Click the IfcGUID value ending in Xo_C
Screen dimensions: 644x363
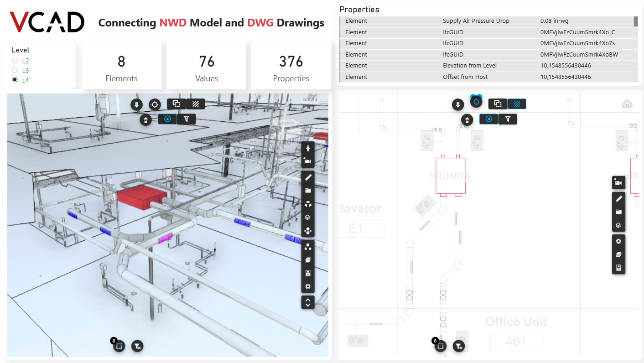click(577, 32)
